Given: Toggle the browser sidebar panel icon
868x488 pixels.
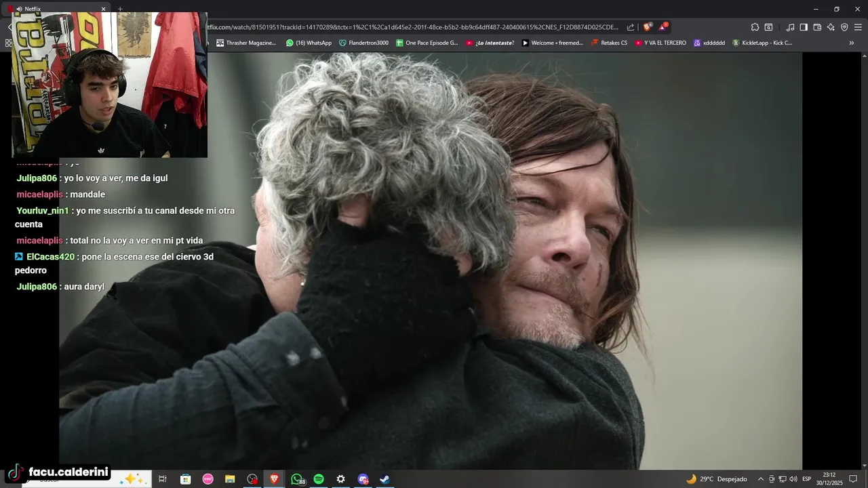Looking at the screenshot, I should (x=804, y=27).
